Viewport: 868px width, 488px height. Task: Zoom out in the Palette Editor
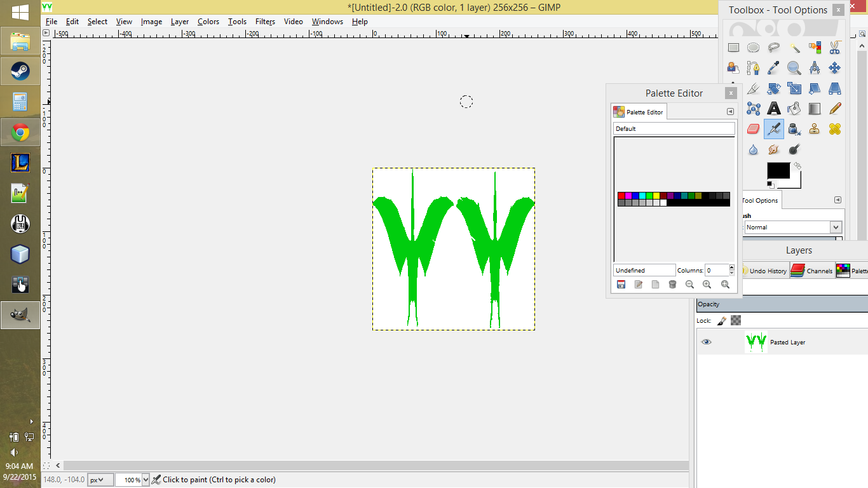coord(689,285)
